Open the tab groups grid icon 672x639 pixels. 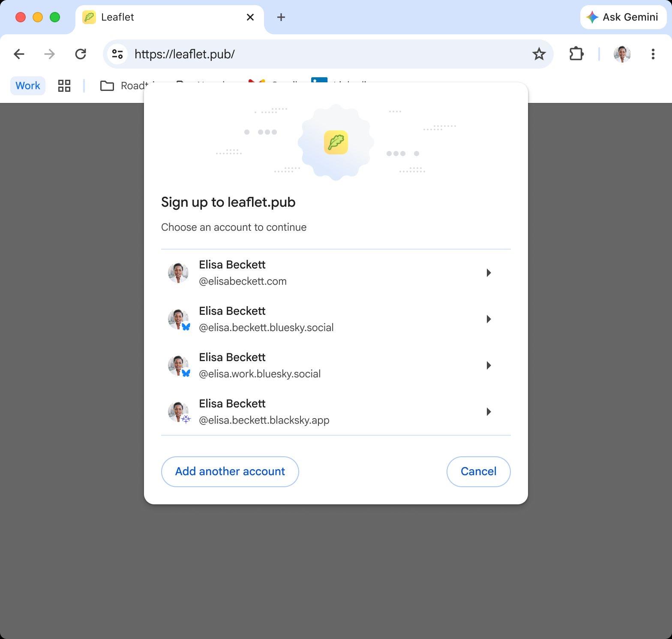pyautogui.click(x=64, y=86)
